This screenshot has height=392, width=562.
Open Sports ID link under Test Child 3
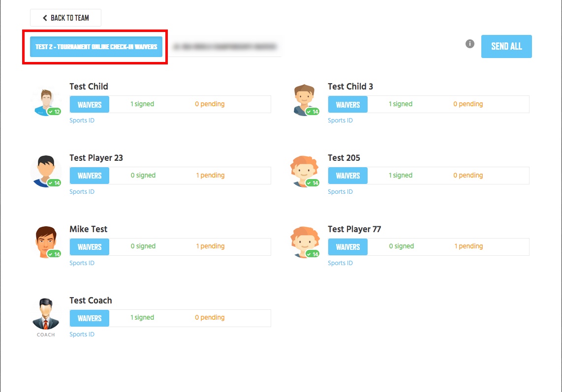pyautogui.click(x=340, y=121)
